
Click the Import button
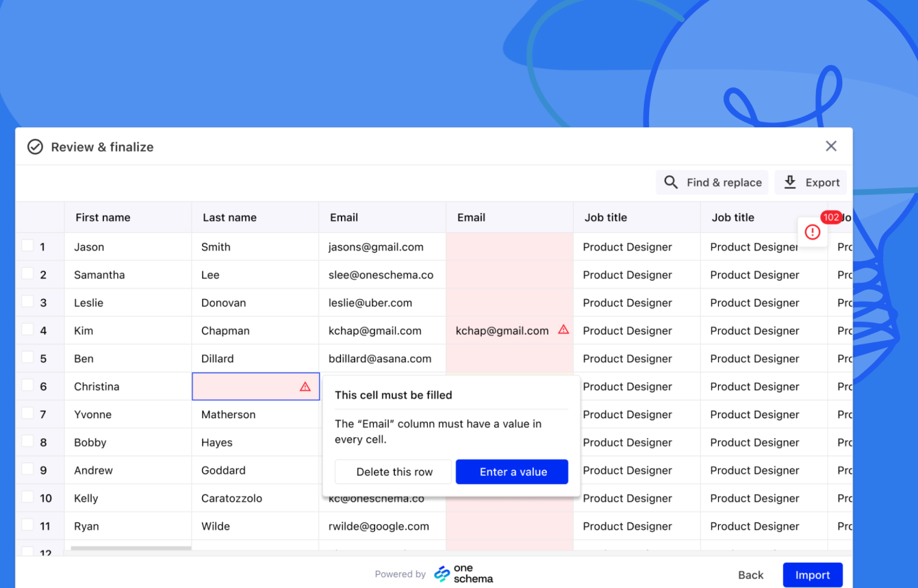point(813,575)
